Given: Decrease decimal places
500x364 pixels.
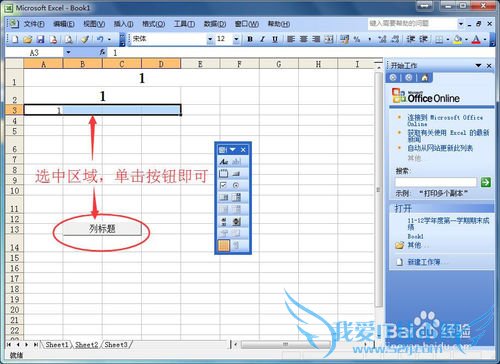Looking at the screenshot, I should coord(395,39).
